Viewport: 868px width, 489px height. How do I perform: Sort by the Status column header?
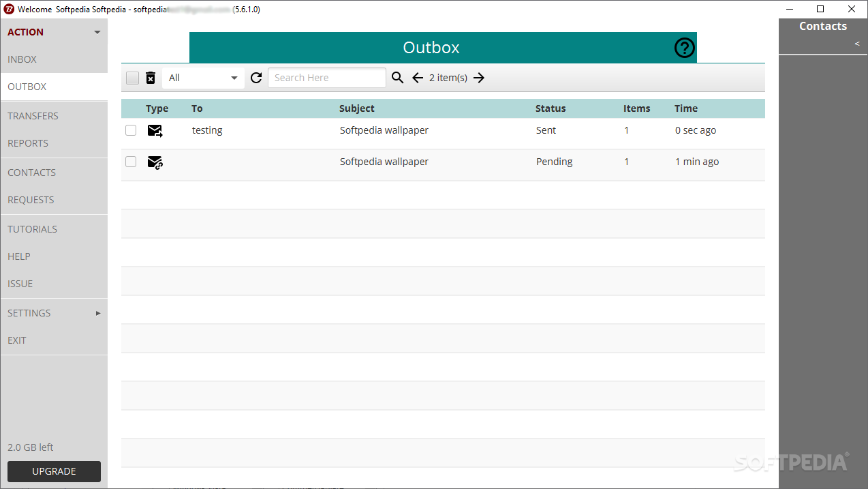[x=551, y=108]
